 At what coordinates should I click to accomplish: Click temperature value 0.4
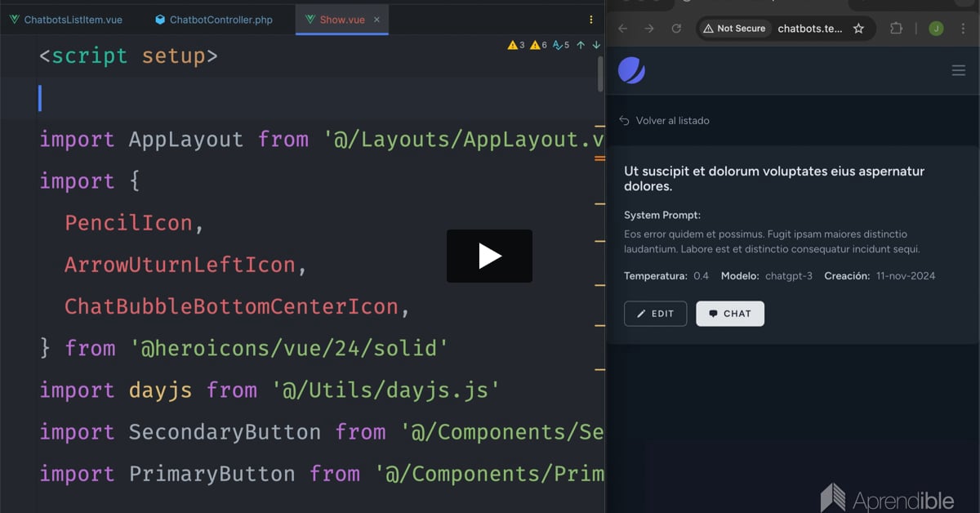click(x=701, y=276)
